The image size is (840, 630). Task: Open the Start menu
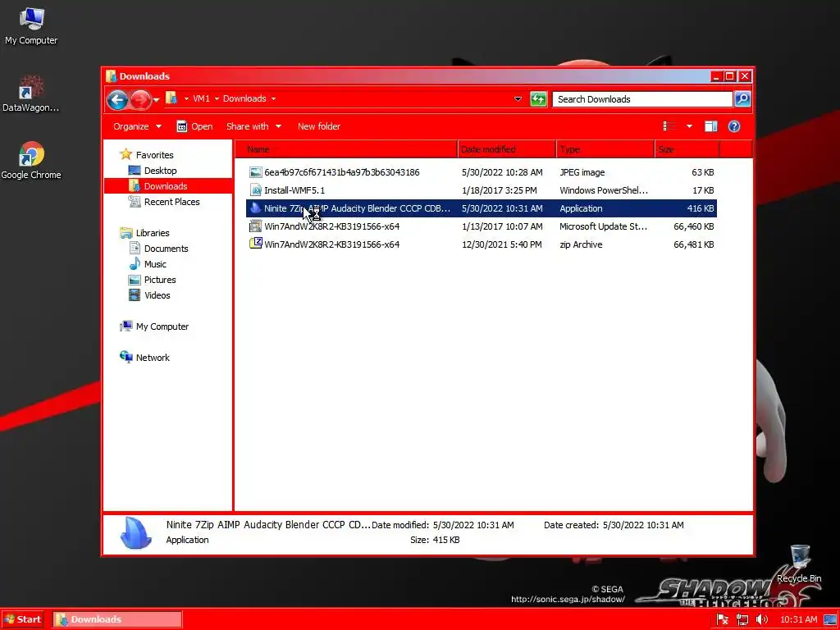22,619
